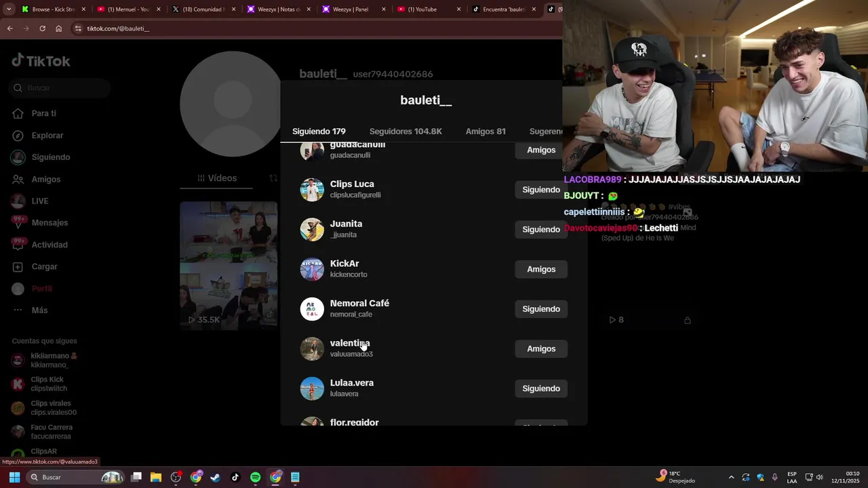
Task: Open the Windows Start menu
Action: coord(14,477)
